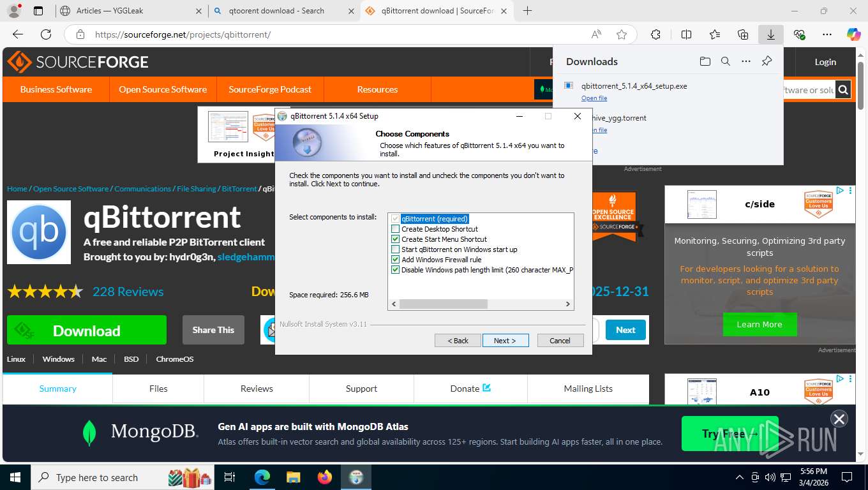The image size is (868, 490).
Task: Open Edge Settings and more menu
Action: click(x=827, y=34)
